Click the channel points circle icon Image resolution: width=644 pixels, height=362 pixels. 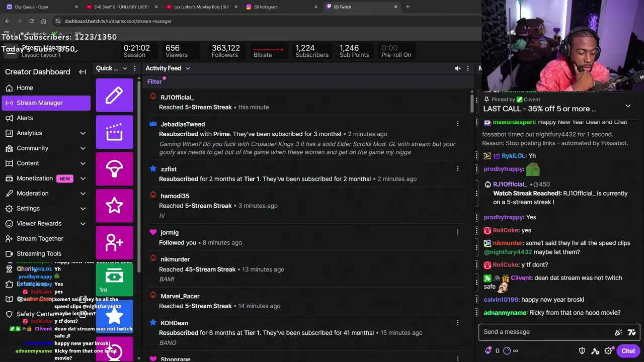coord(507,351)
